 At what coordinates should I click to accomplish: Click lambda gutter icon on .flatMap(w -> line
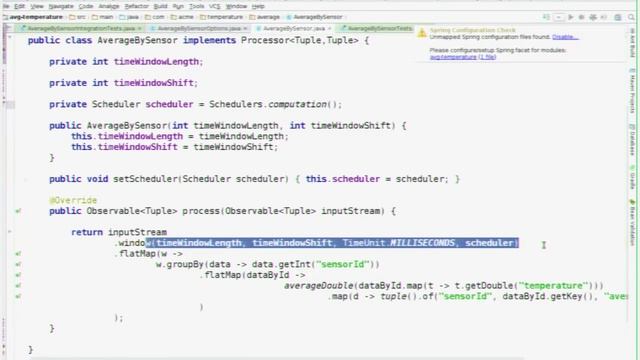coord(18,254)
